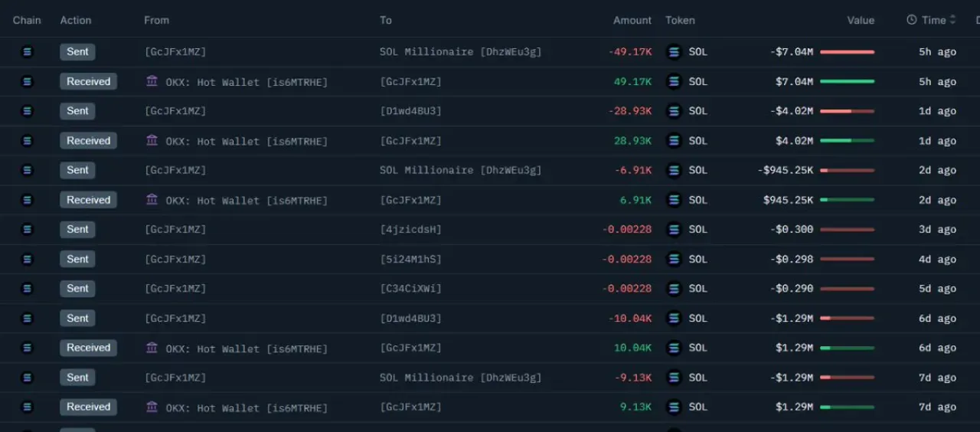
Task: Click the 10.04K received amount
Action: point(632,348)
